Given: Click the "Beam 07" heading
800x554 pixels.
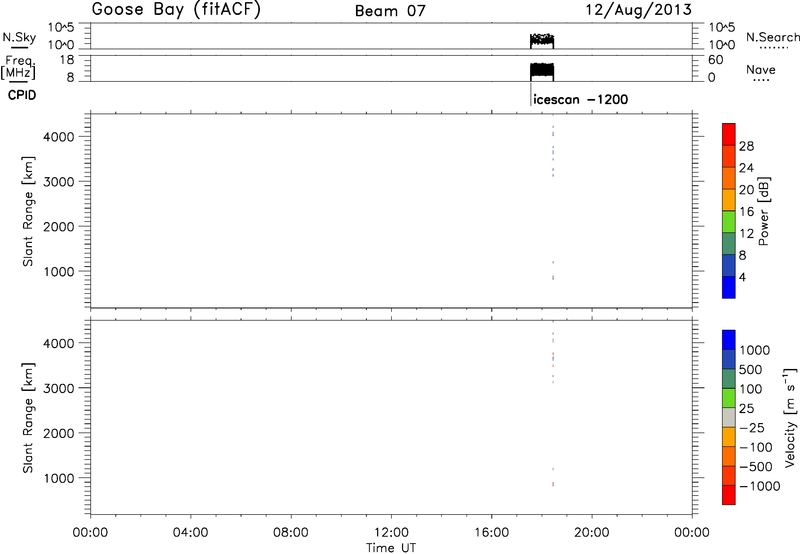Looking at the screenshot, I should (390, 11).
